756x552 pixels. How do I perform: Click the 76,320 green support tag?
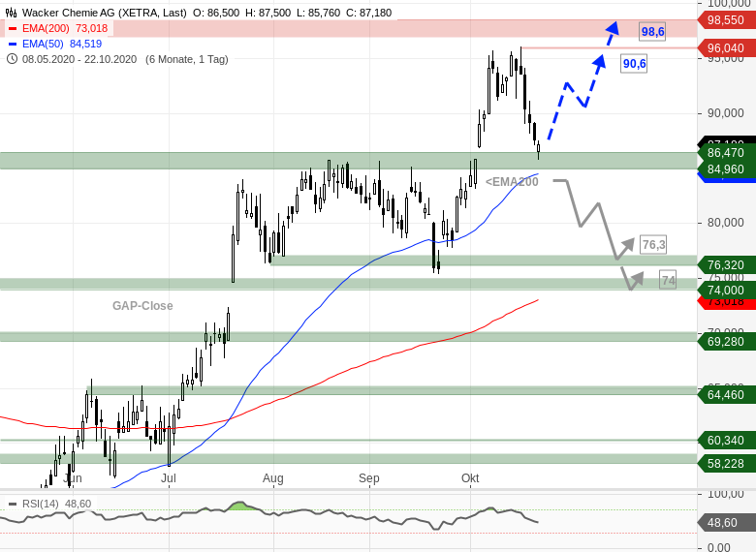pyautogui.click(x=726, y=265)
